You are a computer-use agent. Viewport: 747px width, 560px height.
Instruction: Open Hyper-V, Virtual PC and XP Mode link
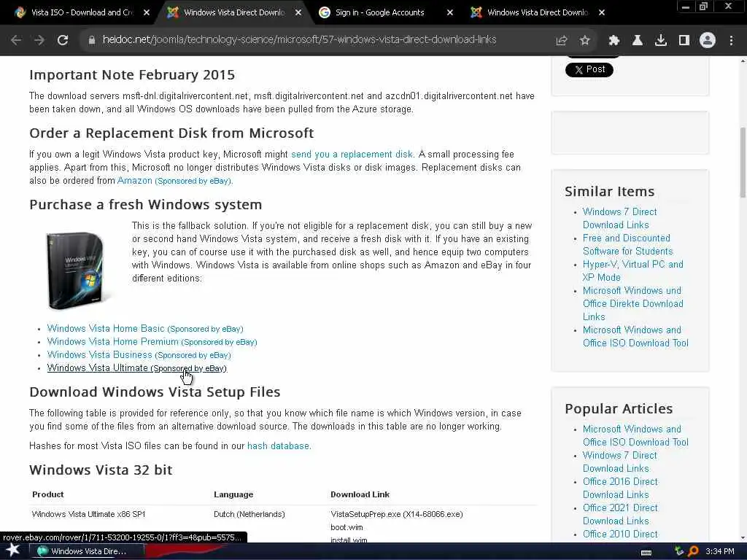[x=632, y=271]
